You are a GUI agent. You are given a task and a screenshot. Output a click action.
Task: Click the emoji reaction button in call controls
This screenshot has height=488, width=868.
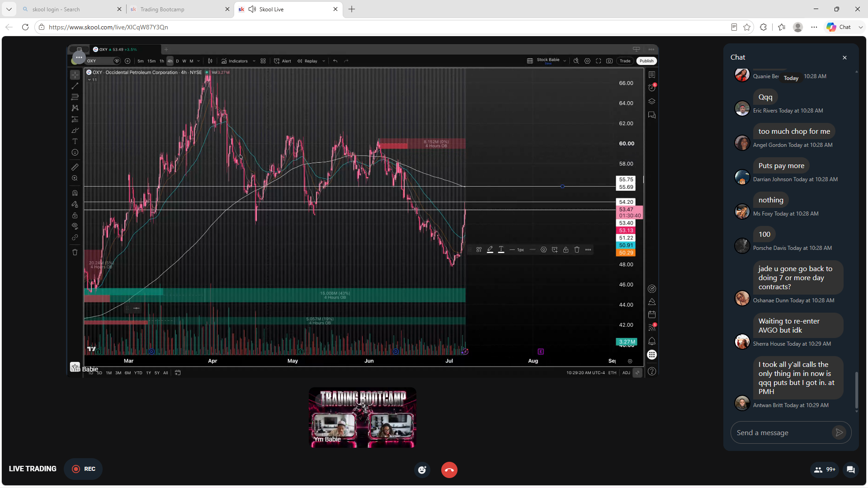422,470
